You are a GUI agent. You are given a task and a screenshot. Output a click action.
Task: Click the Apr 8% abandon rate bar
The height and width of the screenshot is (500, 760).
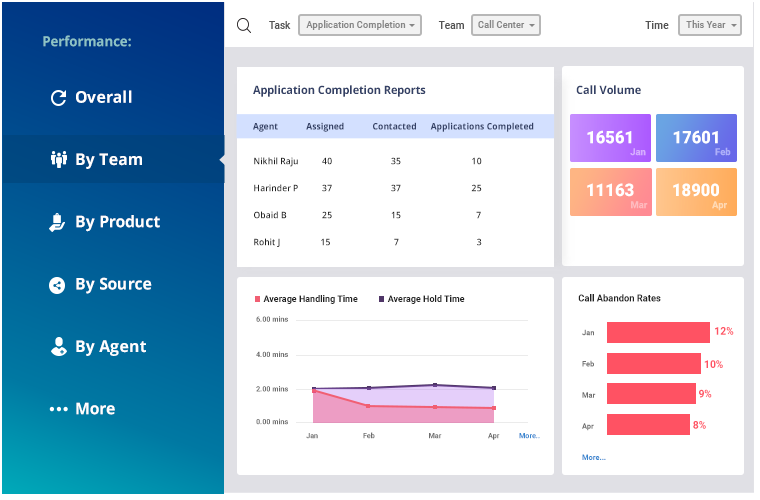tap(648, 424)
